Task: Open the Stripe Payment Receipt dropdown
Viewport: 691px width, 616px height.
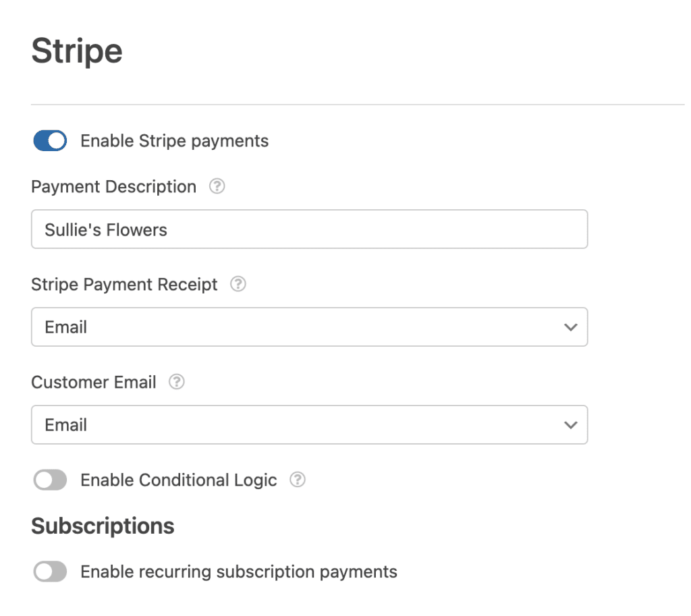Action: (x=309, y=327)
